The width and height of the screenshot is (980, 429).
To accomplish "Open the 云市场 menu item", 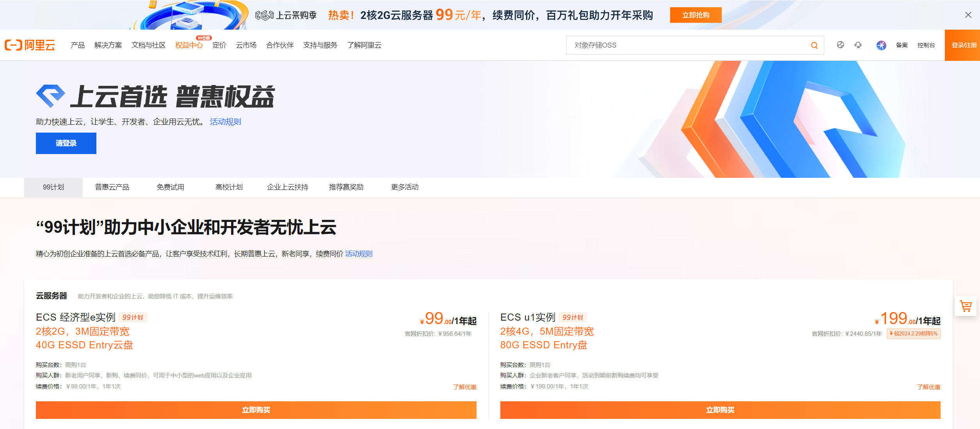I will coord(246,45).
